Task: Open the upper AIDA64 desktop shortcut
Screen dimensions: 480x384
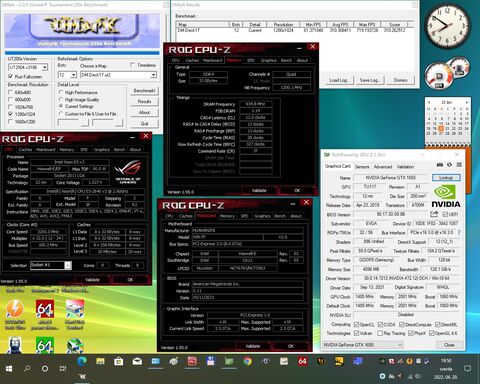Action: (x=45, y=309)
